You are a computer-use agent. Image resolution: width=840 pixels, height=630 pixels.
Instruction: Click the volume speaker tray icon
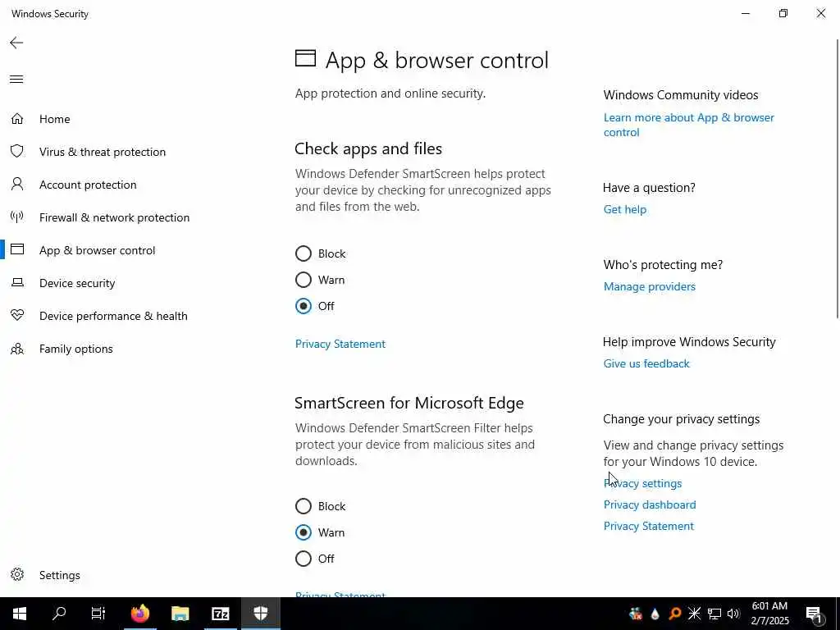733,614
